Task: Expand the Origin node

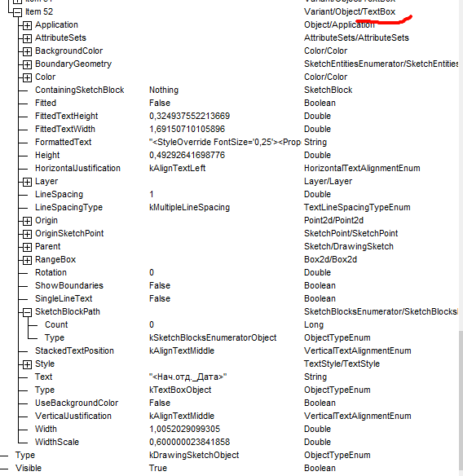Action: (27, 221)
